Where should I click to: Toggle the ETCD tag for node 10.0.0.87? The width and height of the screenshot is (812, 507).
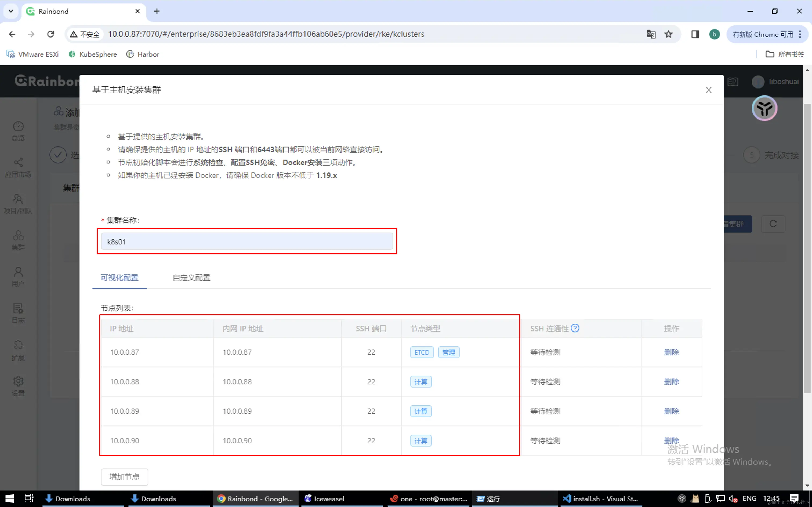pos(422,352)
